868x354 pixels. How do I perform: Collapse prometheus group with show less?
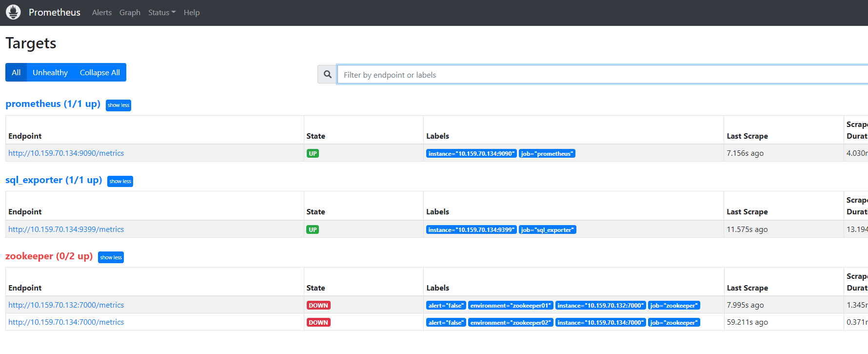coord(118,105)
